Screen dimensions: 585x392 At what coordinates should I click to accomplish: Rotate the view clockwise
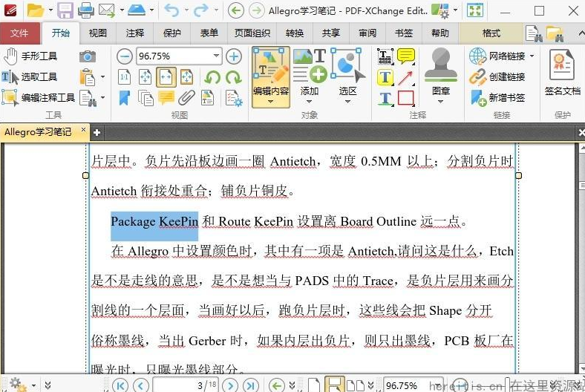[x=234, y=77]
